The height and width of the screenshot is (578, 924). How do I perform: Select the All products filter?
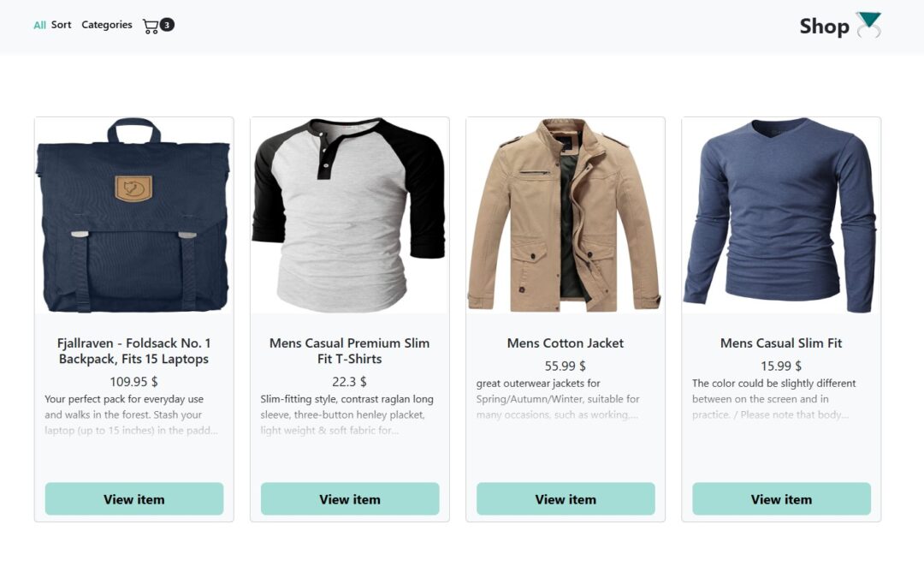pyautogui.click(x=36, y=25)
